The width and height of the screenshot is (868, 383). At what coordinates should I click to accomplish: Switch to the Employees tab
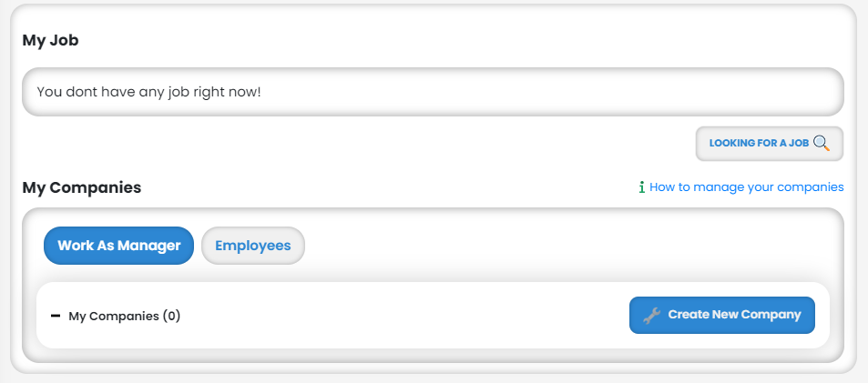pos(252,246)
